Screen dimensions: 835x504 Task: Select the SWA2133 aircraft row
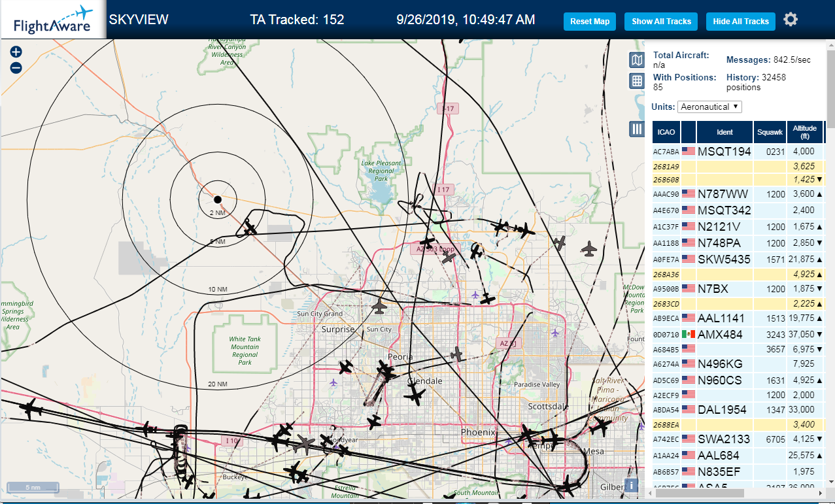[739, 439]
